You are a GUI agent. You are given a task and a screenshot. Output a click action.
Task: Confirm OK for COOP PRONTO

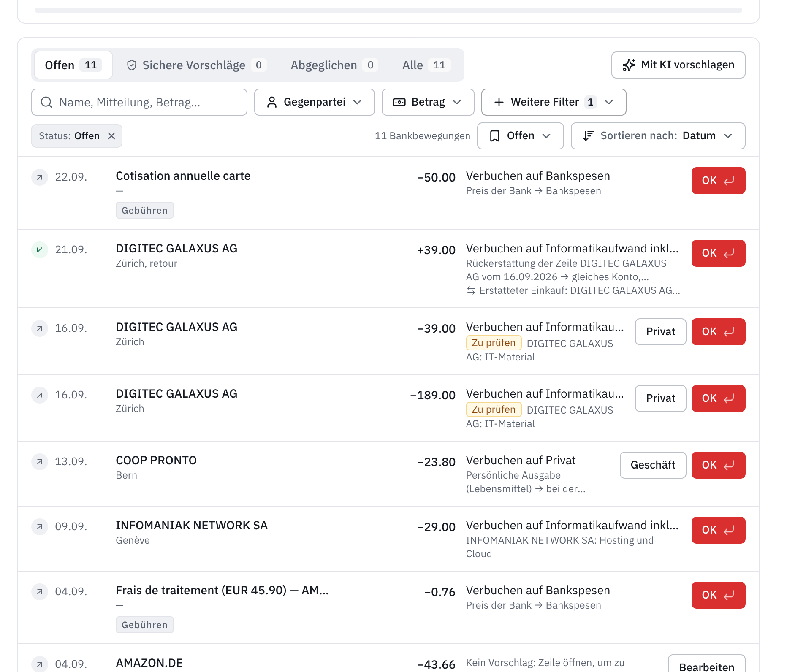coord(718,465)
